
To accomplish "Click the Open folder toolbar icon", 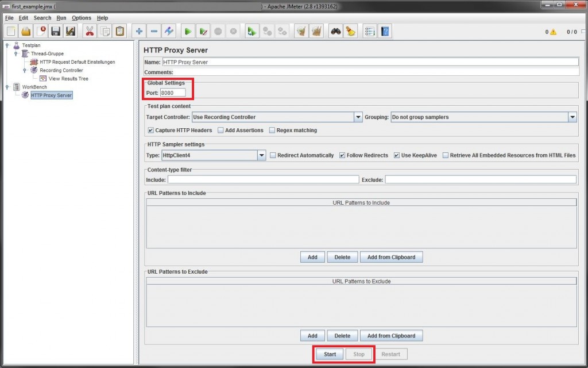I will coord(26,31).
